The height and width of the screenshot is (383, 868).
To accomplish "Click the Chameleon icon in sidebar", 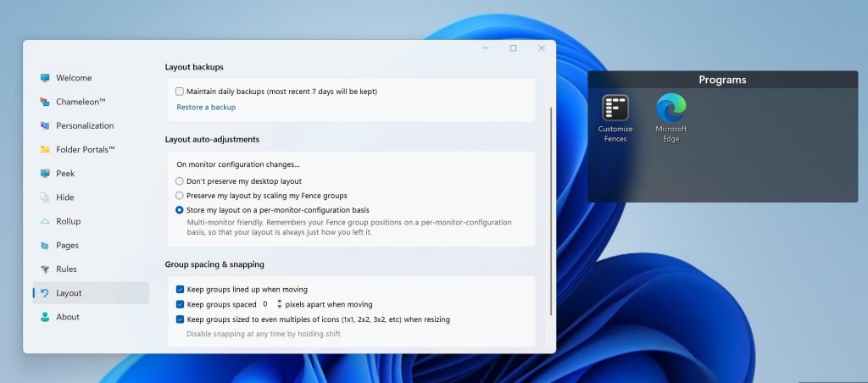I will (45, 102).
